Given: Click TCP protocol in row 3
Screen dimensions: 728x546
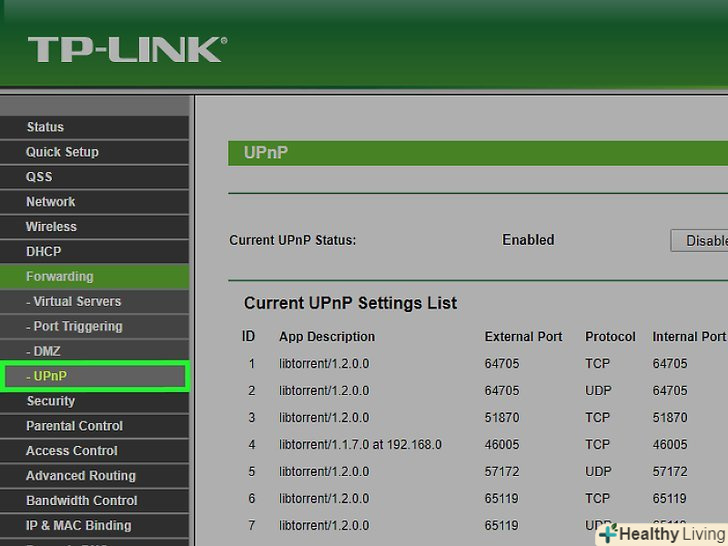Looking at the screenshot, I should (597, 417).
